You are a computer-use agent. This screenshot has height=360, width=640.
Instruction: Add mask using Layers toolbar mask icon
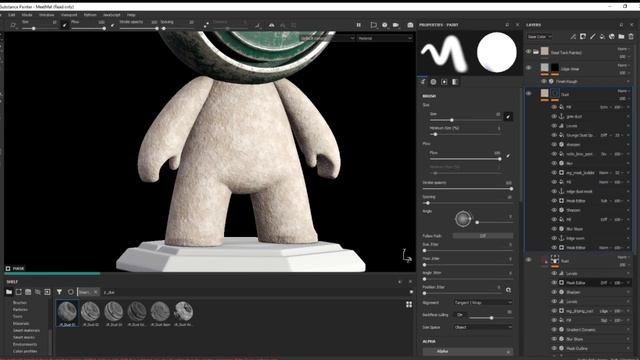tap(583, 37)
